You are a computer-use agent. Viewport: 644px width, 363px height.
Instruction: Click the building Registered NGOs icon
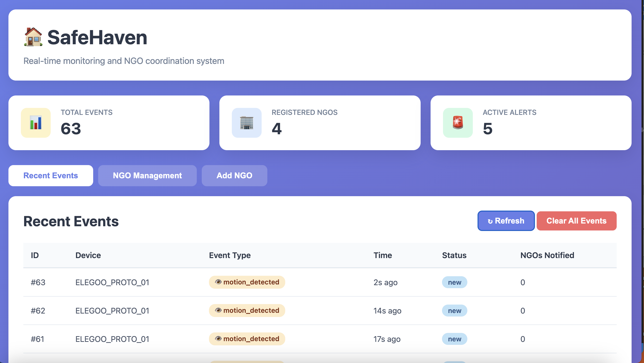pyautogui.click(x=246, y=123)
